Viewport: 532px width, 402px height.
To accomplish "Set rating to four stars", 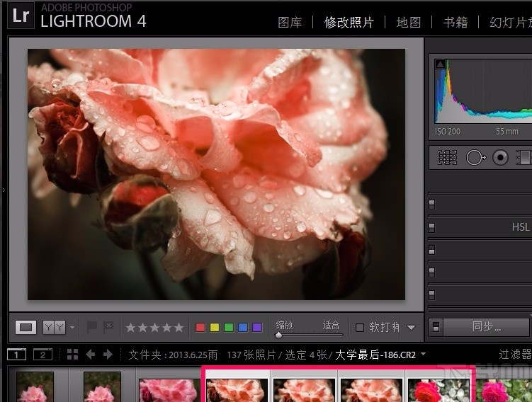I will coord(166,328).
